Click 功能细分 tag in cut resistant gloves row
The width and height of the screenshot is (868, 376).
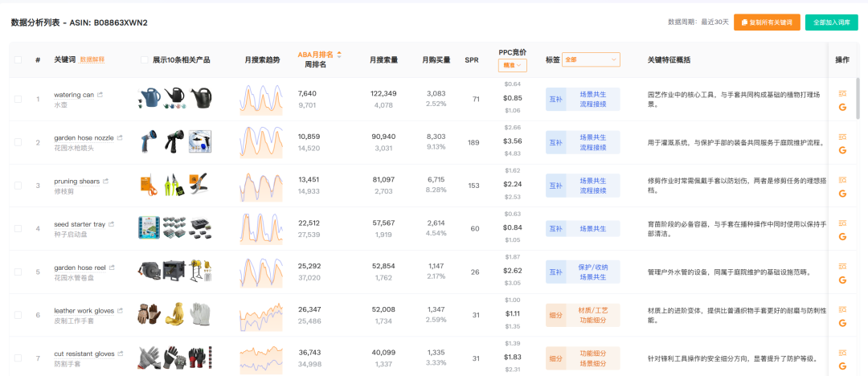(593, 353)
